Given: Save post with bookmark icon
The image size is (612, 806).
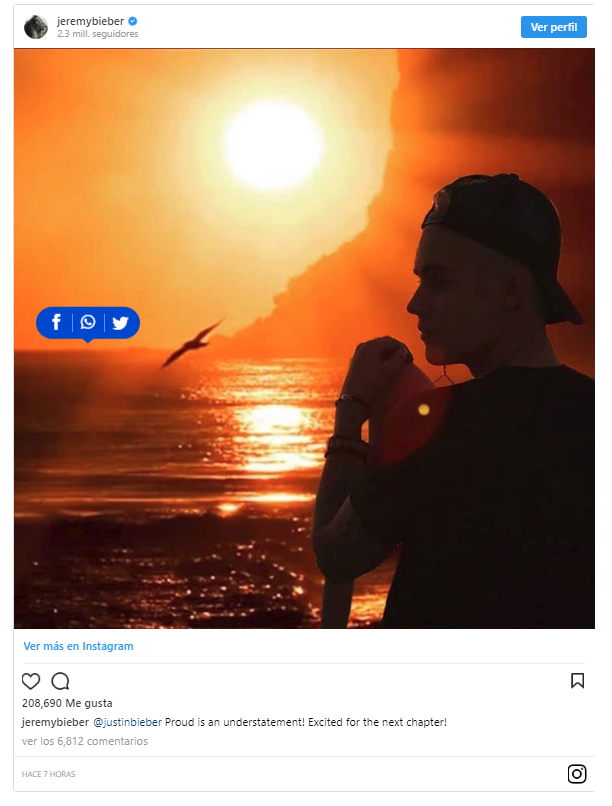Looking at the screenshot, I should point(577,681).
